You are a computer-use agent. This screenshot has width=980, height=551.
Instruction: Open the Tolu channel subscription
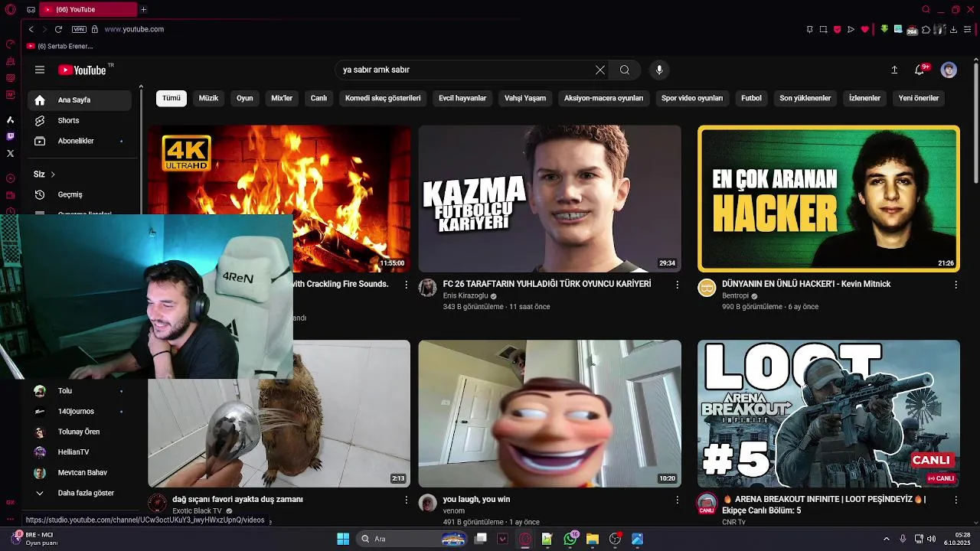click(80, 391)
